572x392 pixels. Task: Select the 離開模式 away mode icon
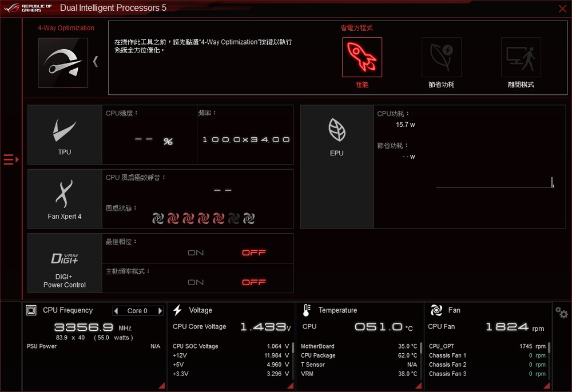[x=521, y=57]
